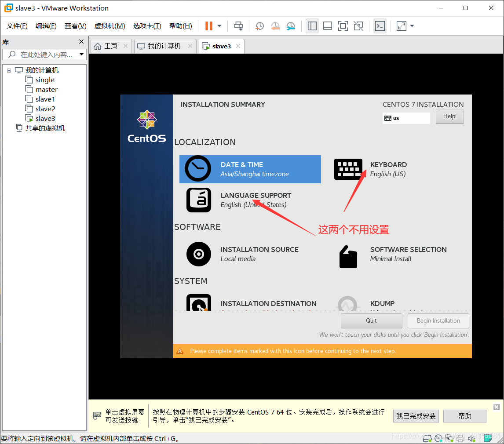
Task: Click the Help! button in installer
Action: 449,116
